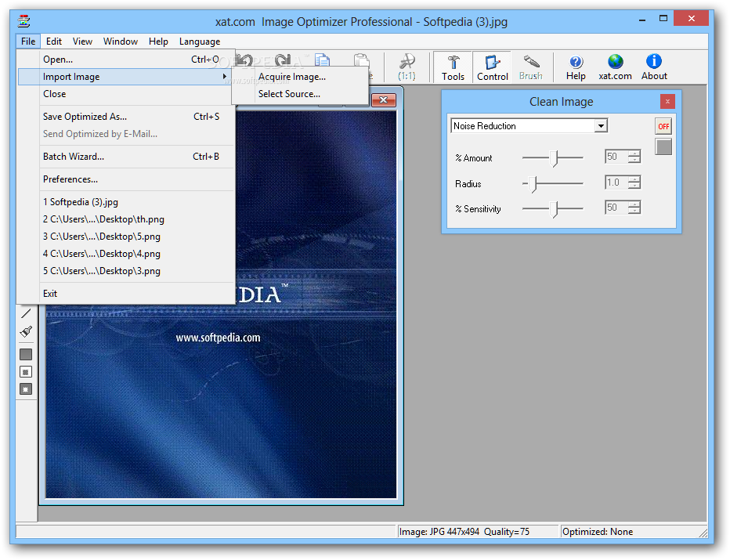Viewport: 730px width, 560px height.
Task: Click the Redo toolbar icon
Action: click(283, 60)
